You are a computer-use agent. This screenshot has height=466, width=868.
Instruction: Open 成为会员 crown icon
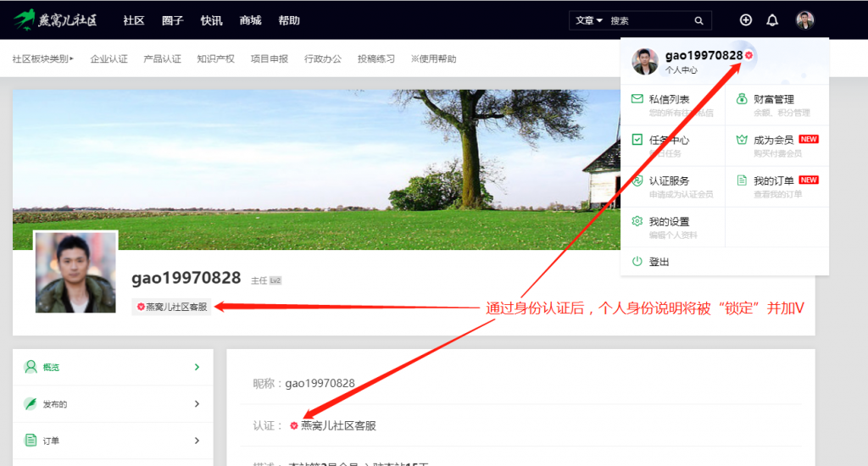pyautogui.click(x=742, y=140)
